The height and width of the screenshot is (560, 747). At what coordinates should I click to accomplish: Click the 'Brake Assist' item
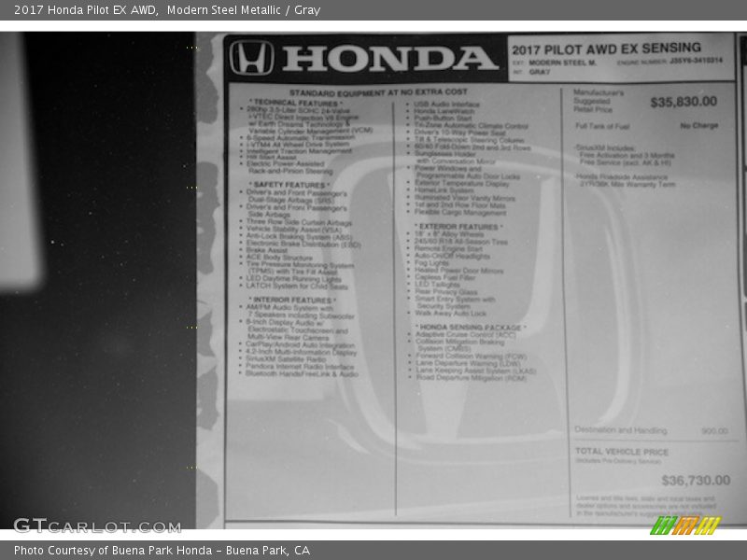pos(266,250)
